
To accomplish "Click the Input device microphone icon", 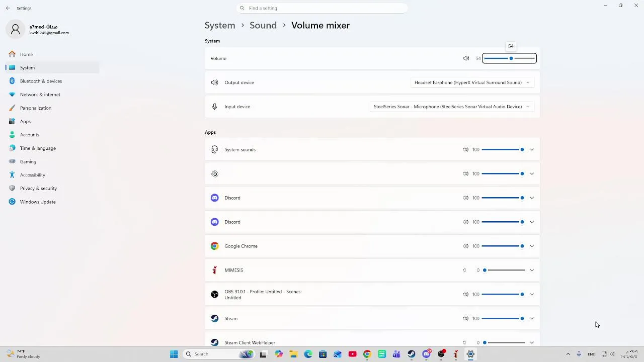I will tap(215, 107).
